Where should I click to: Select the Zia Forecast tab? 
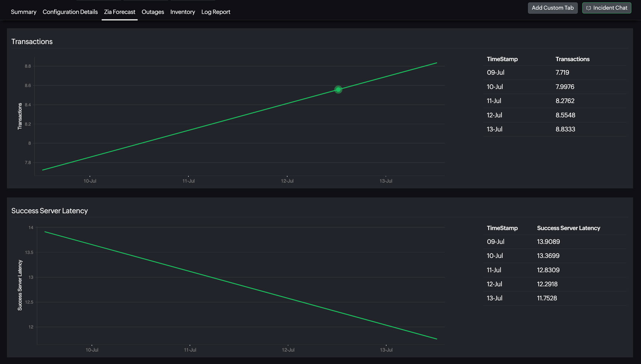[119, 12]
